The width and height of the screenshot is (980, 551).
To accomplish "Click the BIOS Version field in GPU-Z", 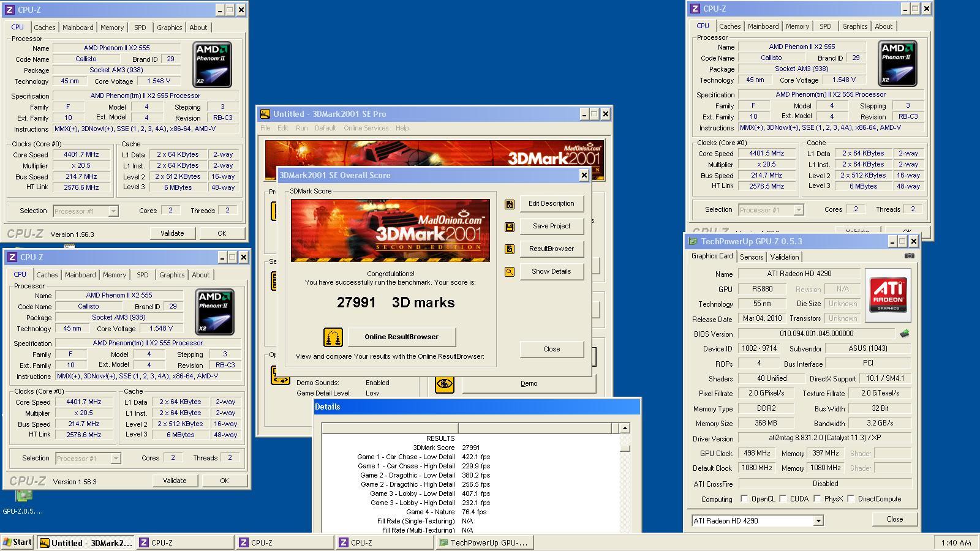I will click(816, 334).
